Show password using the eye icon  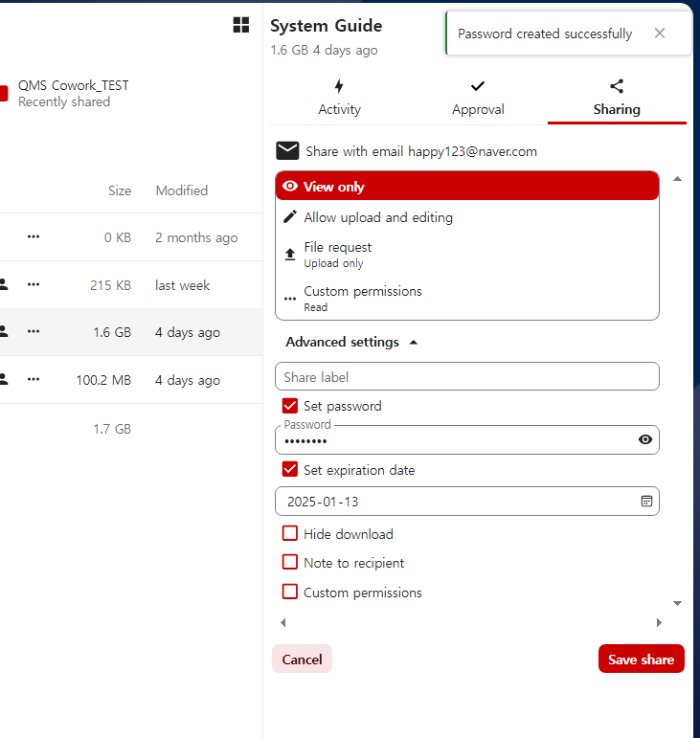[645, 439]
